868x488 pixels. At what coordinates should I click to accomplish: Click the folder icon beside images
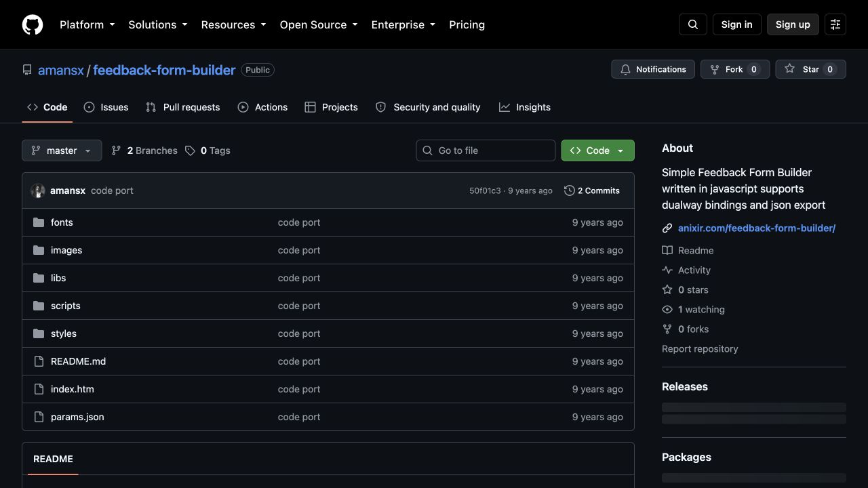point(39,250)
